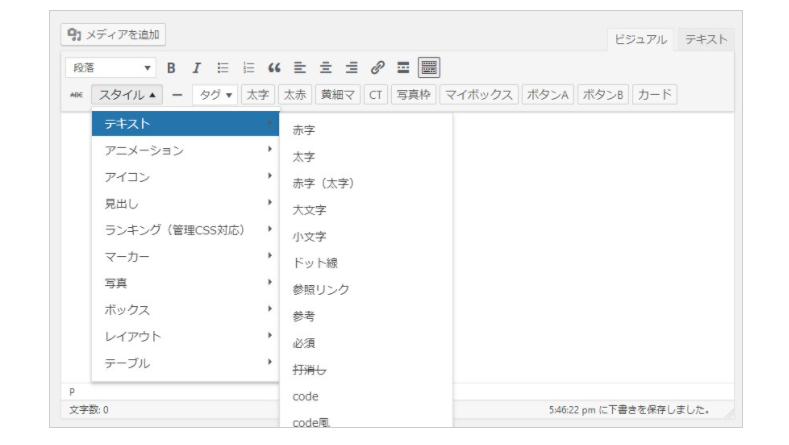Click the P element path indicator
789x445 pixels.
coord(72,391)
